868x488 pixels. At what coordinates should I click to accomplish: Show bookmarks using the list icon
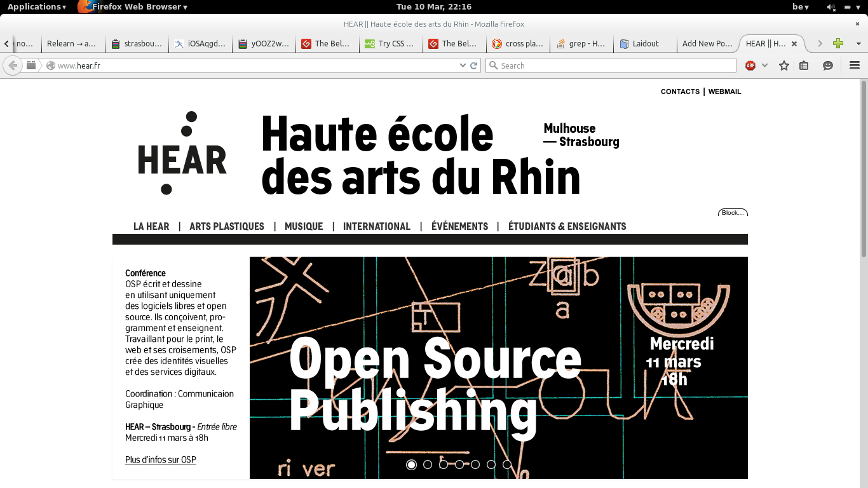coord(804,65)
